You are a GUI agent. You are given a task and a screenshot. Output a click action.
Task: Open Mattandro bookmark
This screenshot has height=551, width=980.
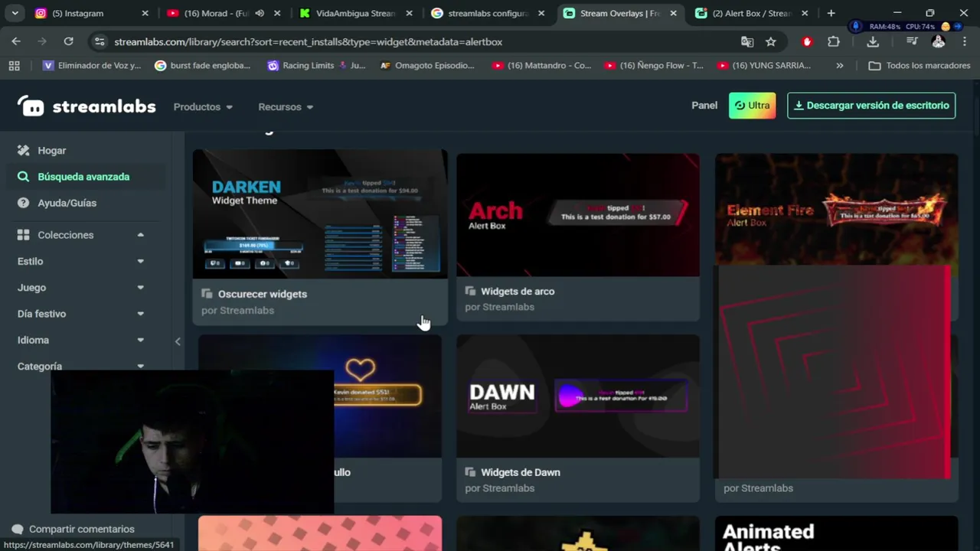click(542, 66)
